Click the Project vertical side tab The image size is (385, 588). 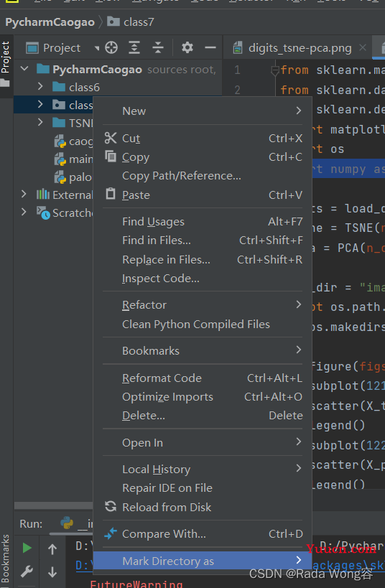coord(6,57)
